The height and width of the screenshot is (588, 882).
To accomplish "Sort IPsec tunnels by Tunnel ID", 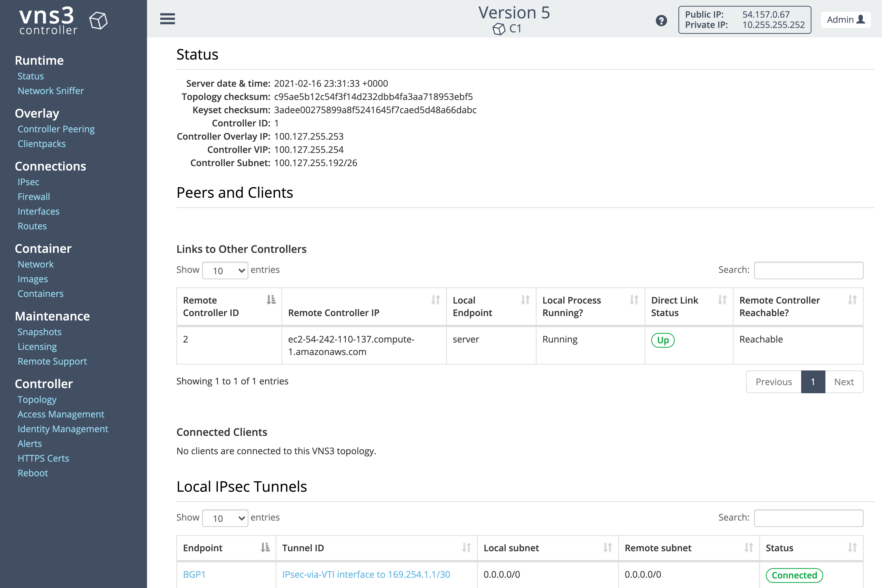I will click(377, 548).
